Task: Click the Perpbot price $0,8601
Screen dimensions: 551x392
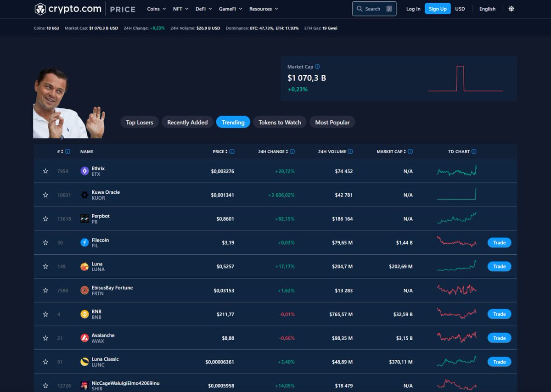Action: coord(225,219)
